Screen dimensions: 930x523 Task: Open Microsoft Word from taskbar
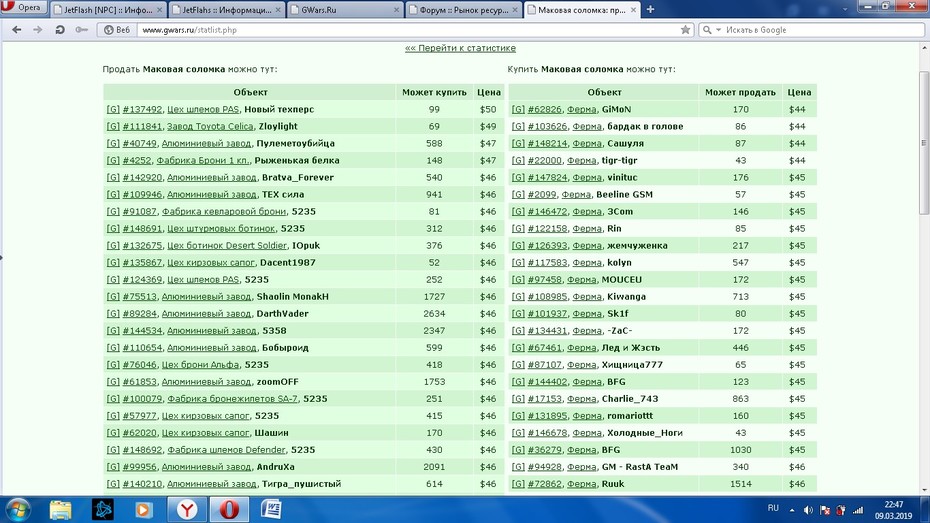pyautogui.click(x=271, y=510)
